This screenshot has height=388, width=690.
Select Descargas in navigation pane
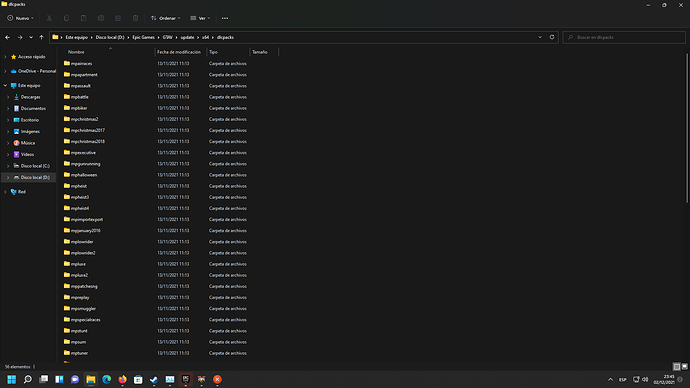(30, 97)
